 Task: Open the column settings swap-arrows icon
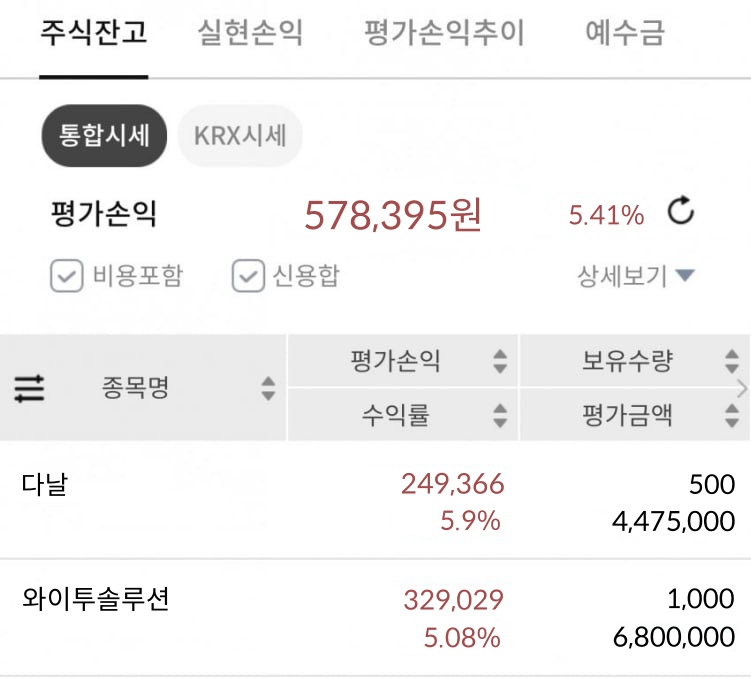pos(29,388)
